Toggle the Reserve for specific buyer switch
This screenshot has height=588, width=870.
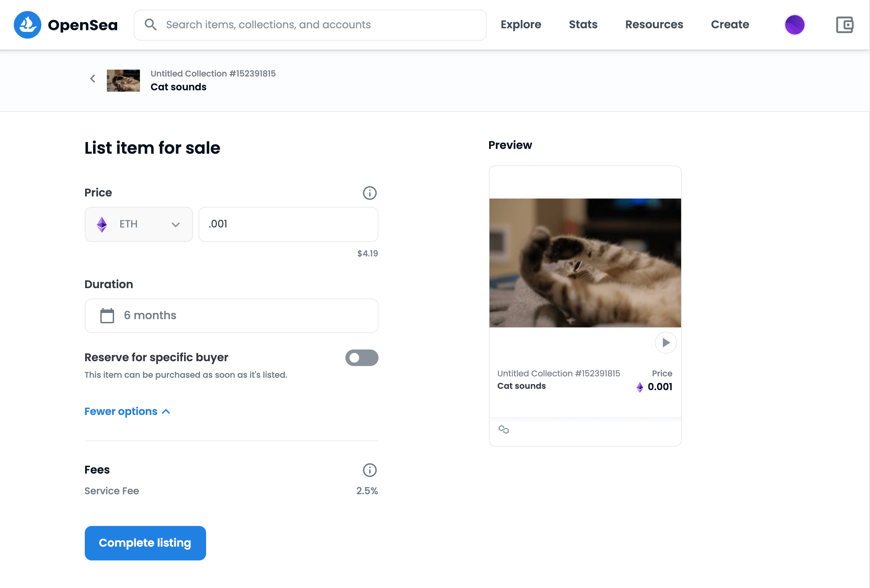click(362, 358)
